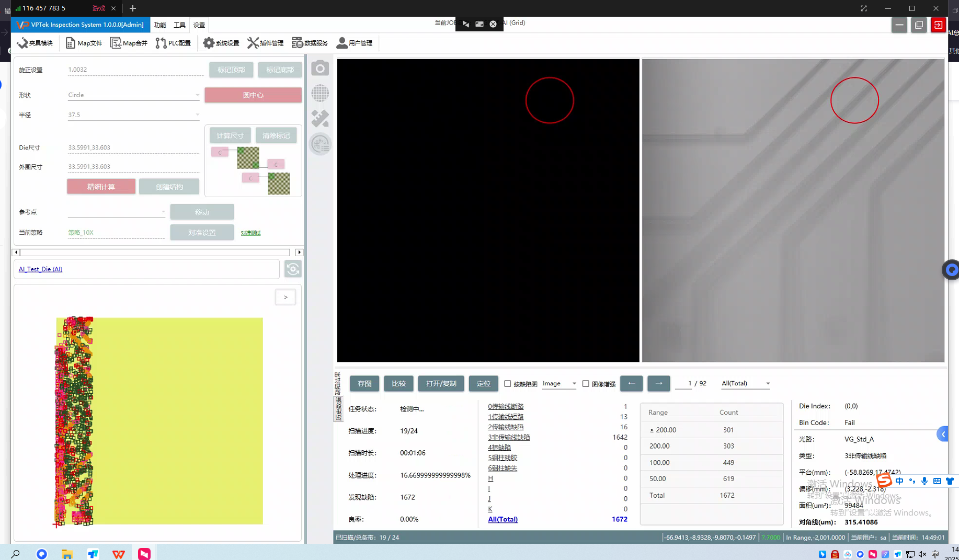Click the 旋正设置 value field
This screenshot has width=959, height=560.
[x=135, y=70]
